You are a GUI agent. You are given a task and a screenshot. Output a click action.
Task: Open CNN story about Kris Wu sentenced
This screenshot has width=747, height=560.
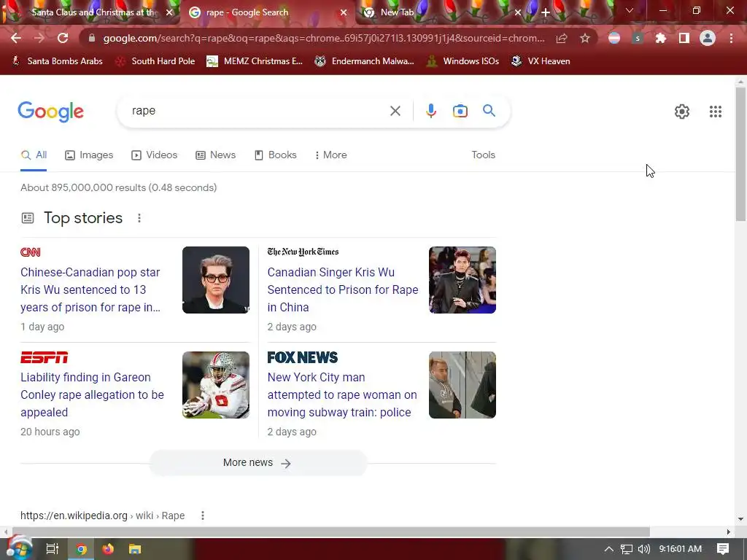click(90, 289)
